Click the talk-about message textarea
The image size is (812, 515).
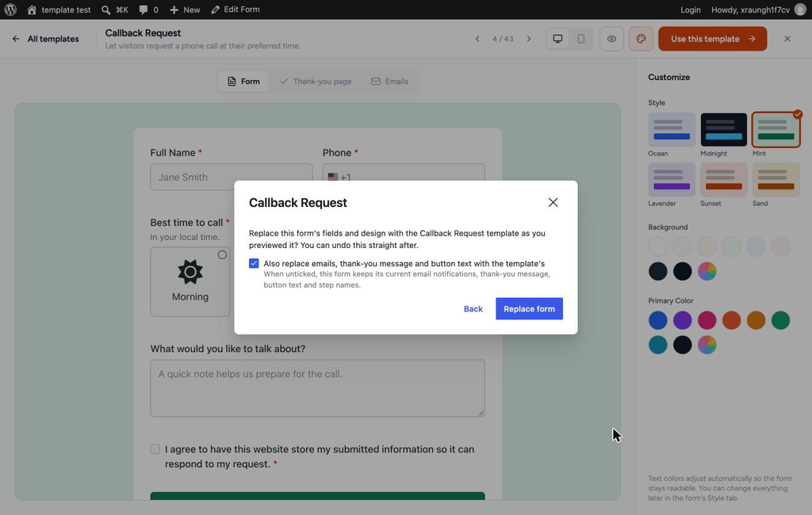[317, 388]
